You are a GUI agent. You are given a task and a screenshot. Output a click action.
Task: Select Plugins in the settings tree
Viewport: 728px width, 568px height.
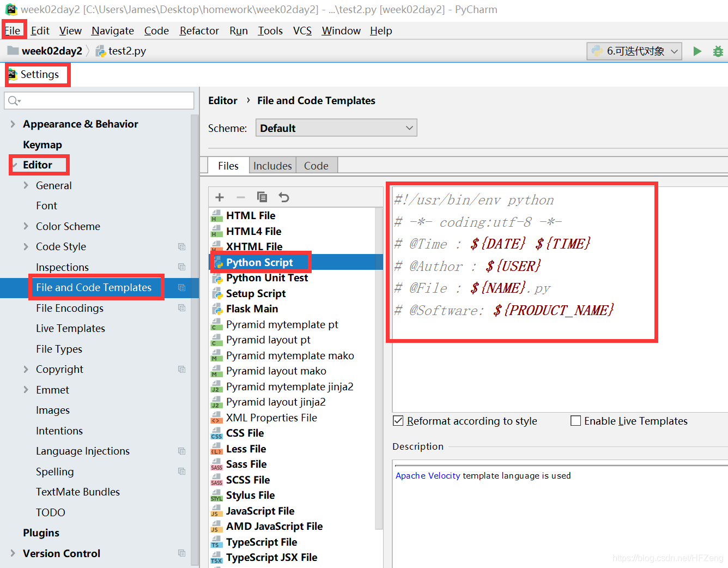click(x=41, y=533)
